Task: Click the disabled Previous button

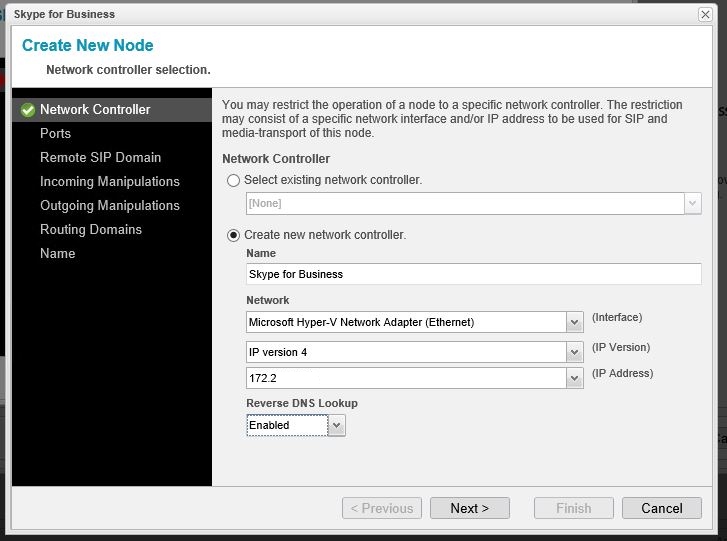Action: tap(381, 508)
